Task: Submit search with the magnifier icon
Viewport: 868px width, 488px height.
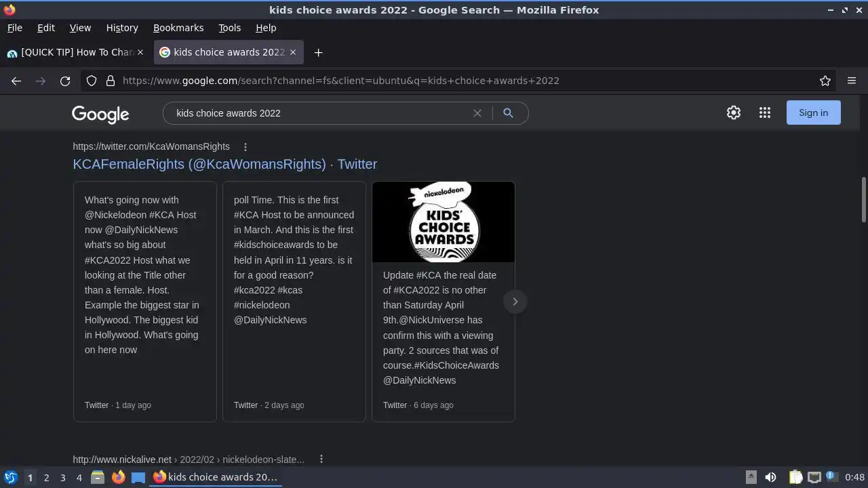Action: [508, 113]
